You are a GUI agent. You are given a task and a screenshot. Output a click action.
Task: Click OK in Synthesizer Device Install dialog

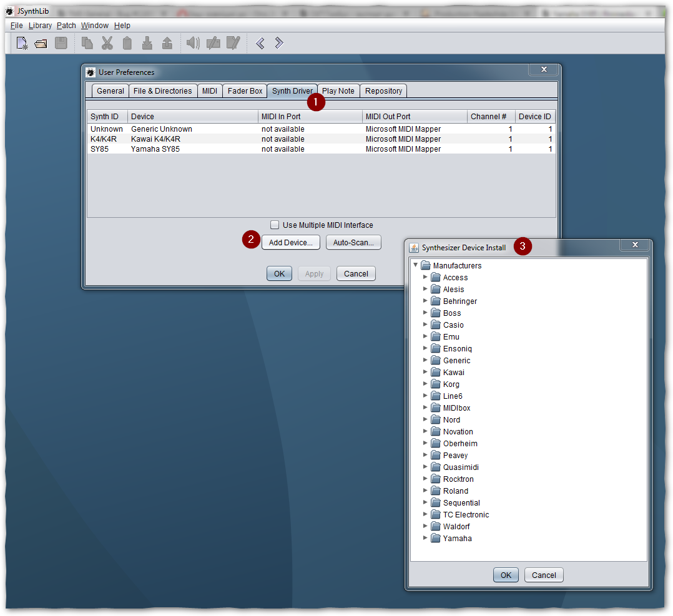[506, 575]
